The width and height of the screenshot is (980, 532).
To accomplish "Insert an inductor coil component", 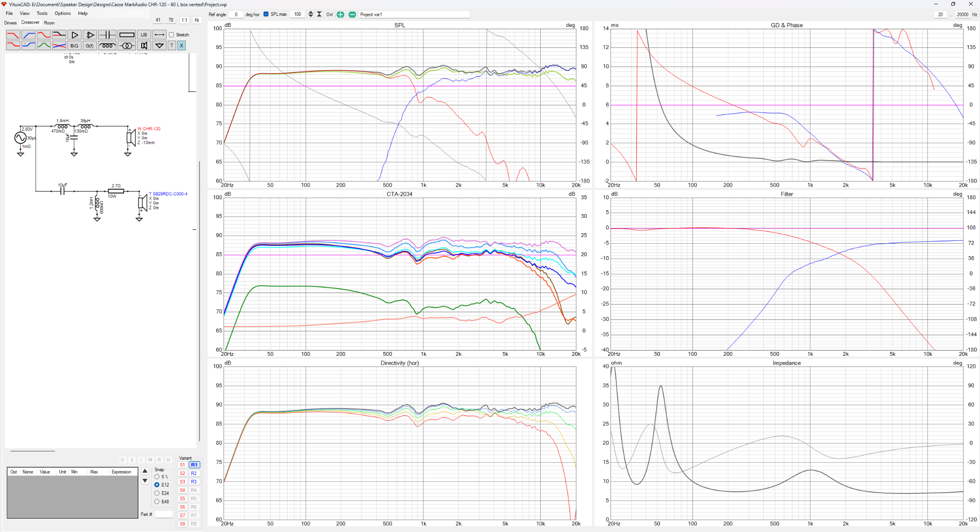I will coord(107,45).
